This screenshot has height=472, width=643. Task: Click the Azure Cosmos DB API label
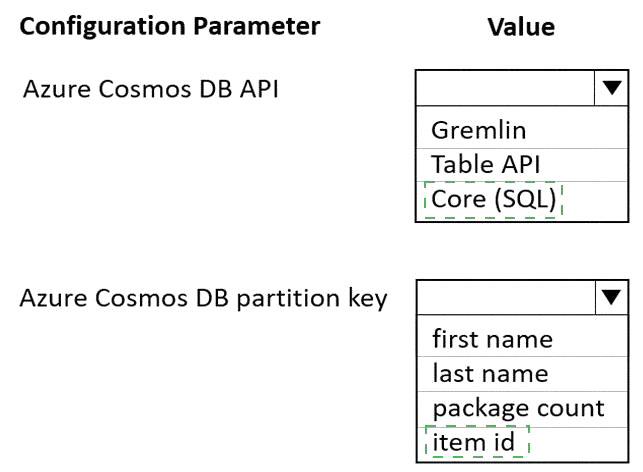tap(151, 89)
